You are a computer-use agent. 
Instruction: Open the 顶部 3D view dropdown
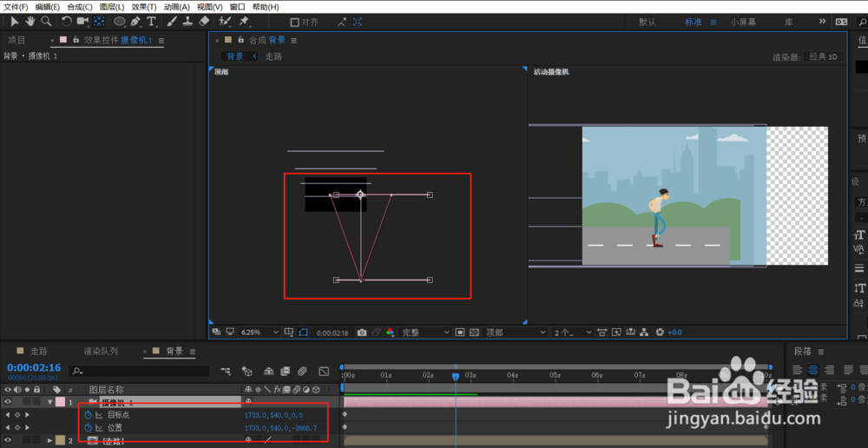tap(516, 333)
